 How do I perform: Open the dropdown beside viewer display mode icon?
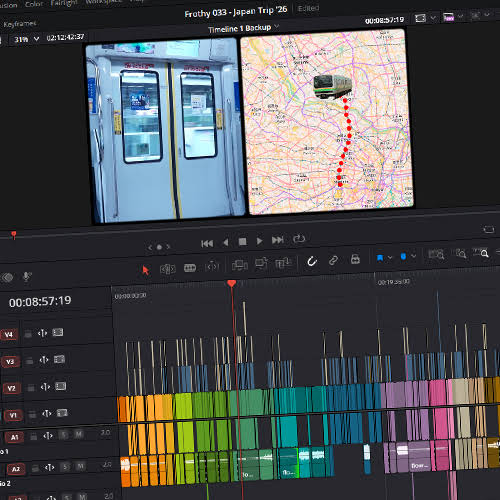point(433,17)
